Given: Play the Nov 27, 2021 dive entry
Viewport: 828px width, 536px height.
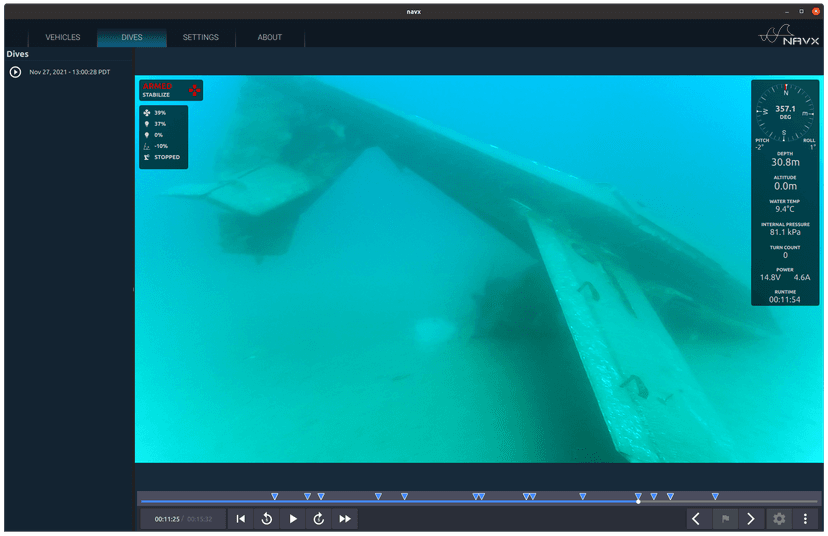Looking at the screenshot, I should (15, 72).
